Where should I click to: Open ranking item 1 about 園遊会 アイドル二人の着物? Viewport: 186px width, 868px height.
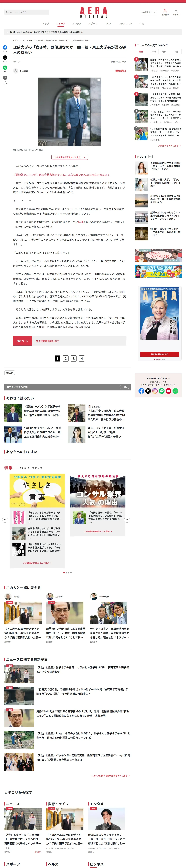tap(158, 64)
